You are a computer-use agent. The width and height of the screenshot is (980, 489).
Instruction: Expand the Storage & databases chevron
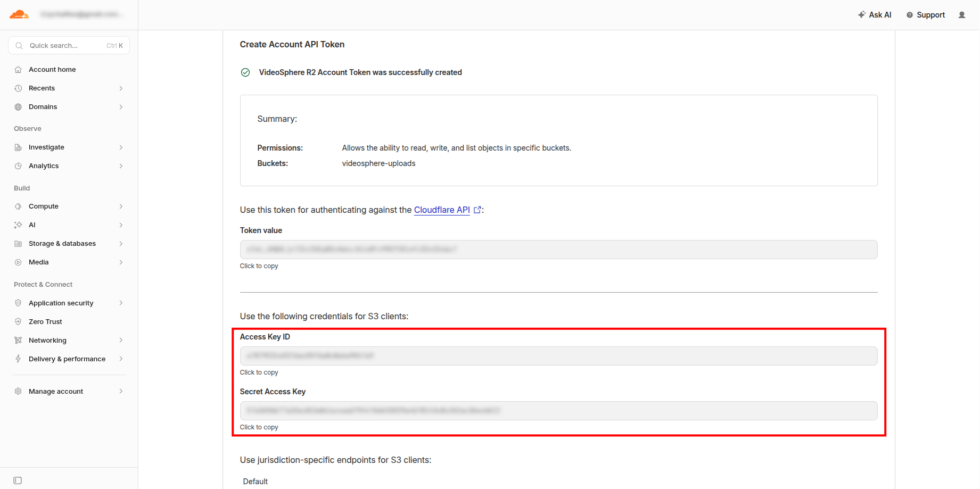121,244
